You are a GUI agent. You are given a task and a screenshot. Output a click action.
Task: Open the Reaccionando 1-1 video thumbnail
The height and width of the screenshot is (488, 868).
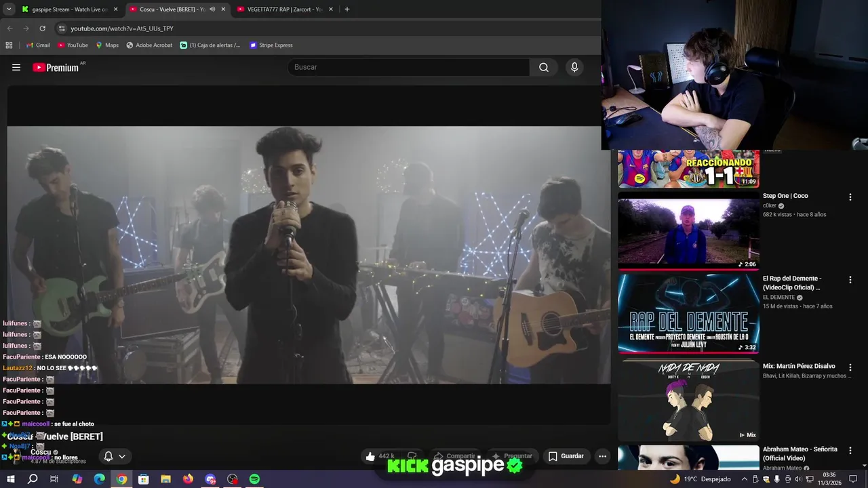[688, 168]
